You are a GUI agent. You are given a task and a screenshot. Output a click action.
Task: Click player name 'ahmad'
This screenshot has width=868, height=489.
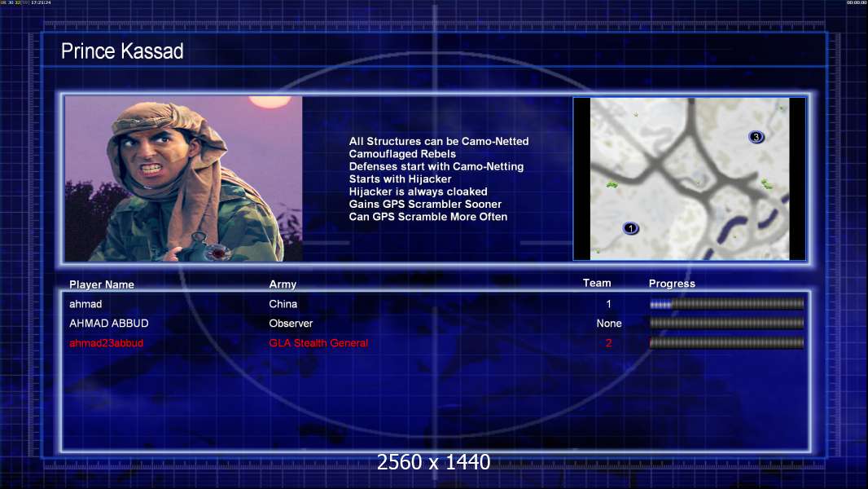(x=85, y=304)
